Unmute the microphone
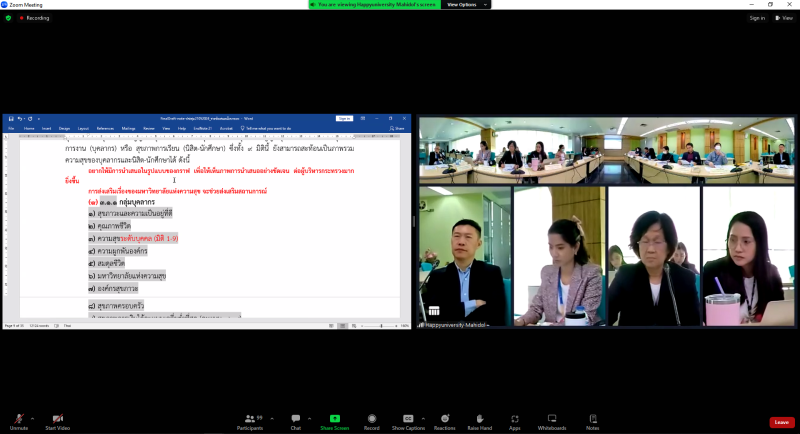 [x=19, y=422]
